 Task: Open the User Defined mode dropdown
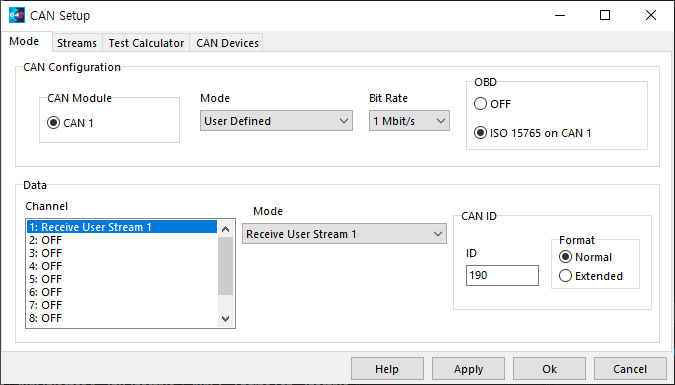[276, 121]
